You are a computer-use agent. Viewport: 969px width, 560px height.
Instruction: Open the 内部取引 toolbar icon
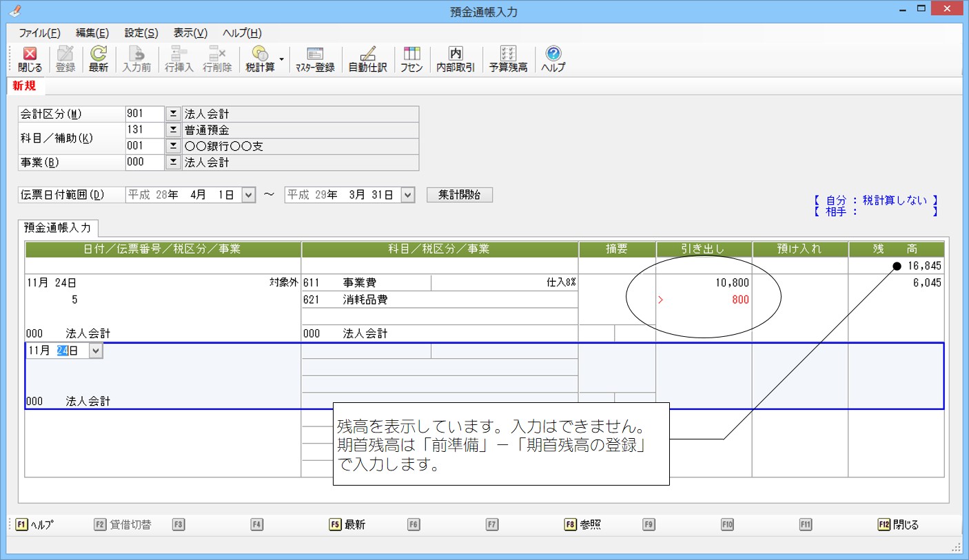coord(456,59)
